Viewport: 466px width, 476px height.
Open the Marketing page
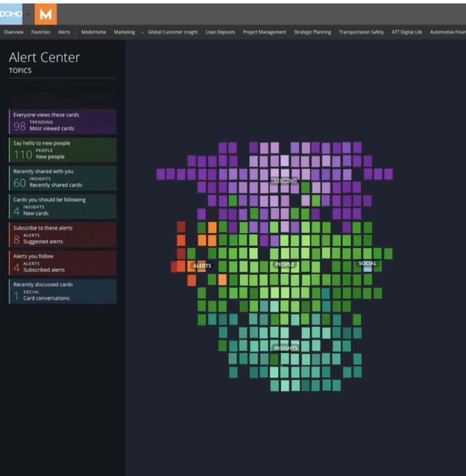coord(125,32)
